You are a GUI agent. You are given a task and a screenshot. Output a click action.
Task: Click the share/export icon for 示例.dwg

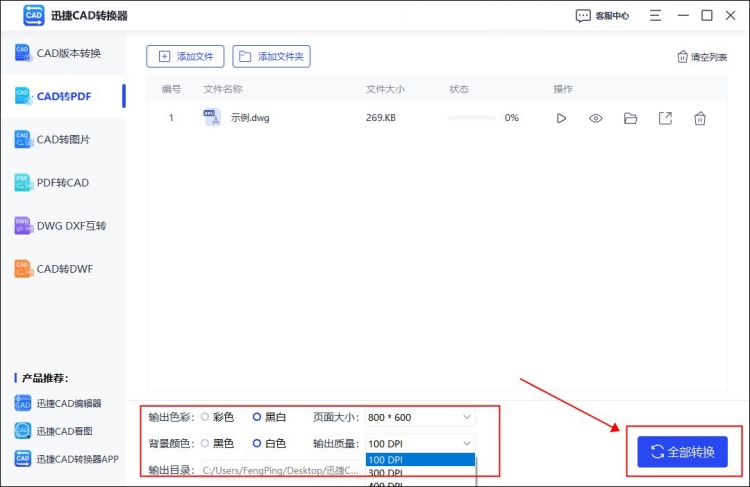(665, 118)
